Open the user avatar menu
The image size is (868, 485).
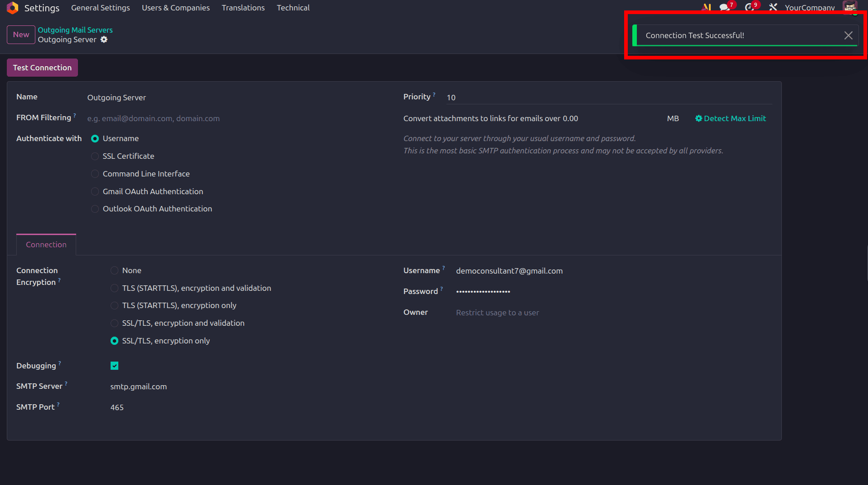click(850, 7)
